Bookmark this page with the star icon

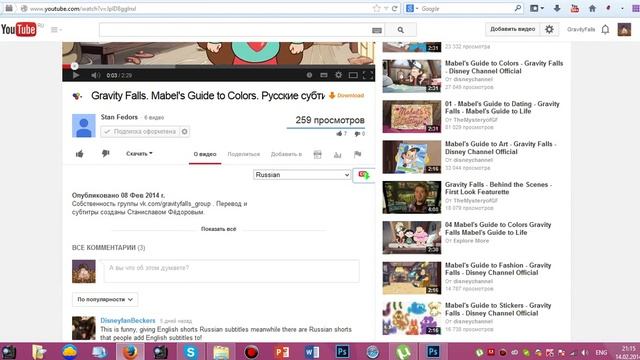[376, 8]
